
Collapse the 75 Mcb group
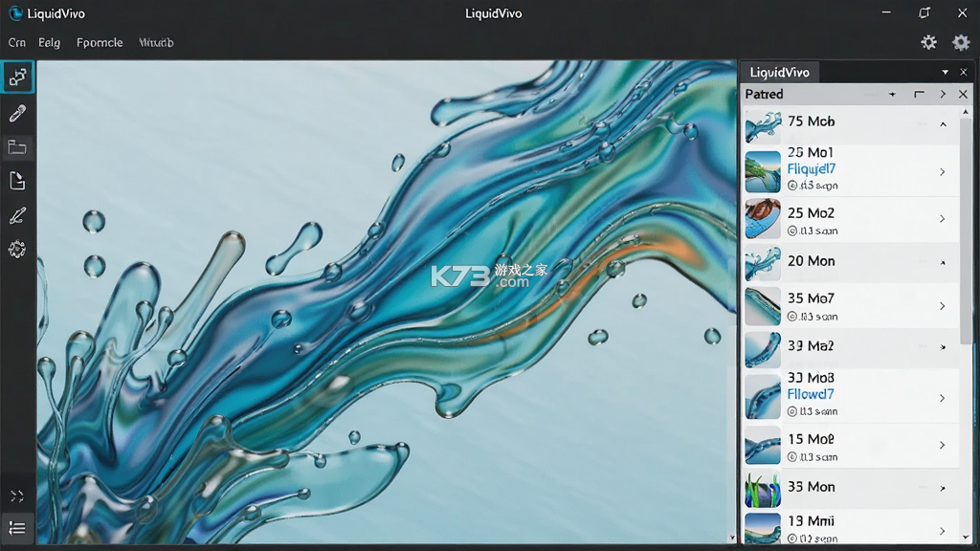pos(943,124)
